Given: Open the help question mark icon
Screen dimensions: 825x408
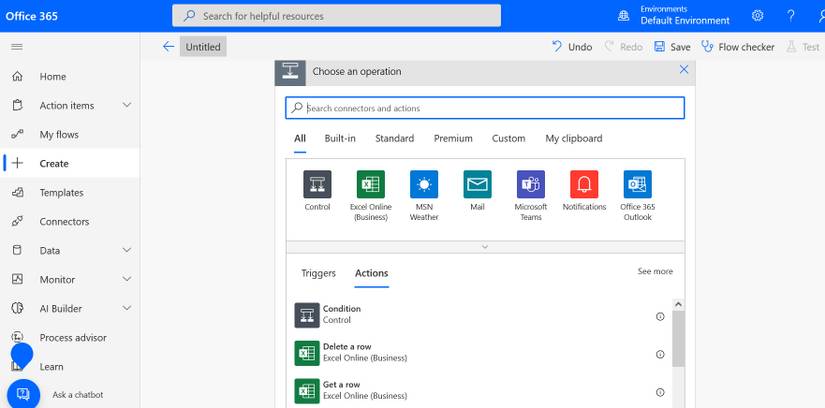Looking at the screenshot, I should pos(791,16).
